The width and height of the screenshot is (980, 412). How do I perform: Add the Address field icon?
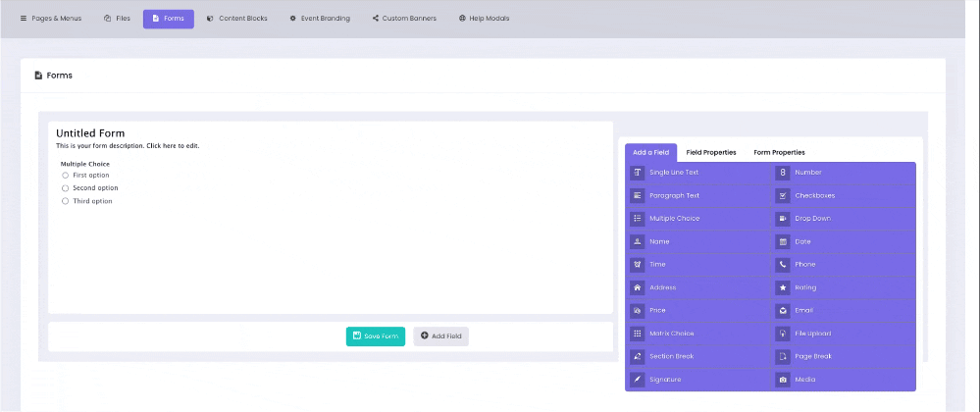(x=638, y=287)
